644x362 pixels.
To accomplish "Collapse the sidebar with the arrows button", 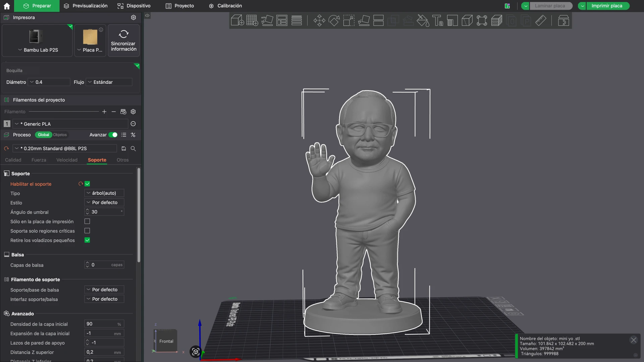I will coord(147,15).
